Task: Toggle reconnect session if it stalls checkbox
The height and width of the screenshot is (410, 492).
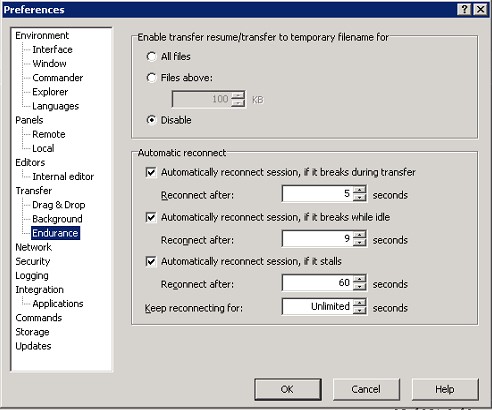Action: pyautogui.click(x=151, y=262)
